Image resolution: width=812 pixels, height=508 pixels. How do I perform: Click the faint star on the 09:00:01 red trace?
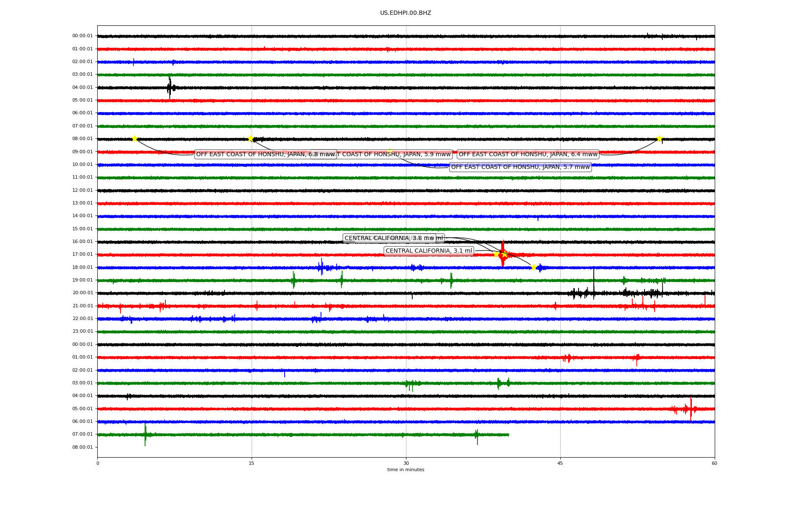[x=390, y=151]
